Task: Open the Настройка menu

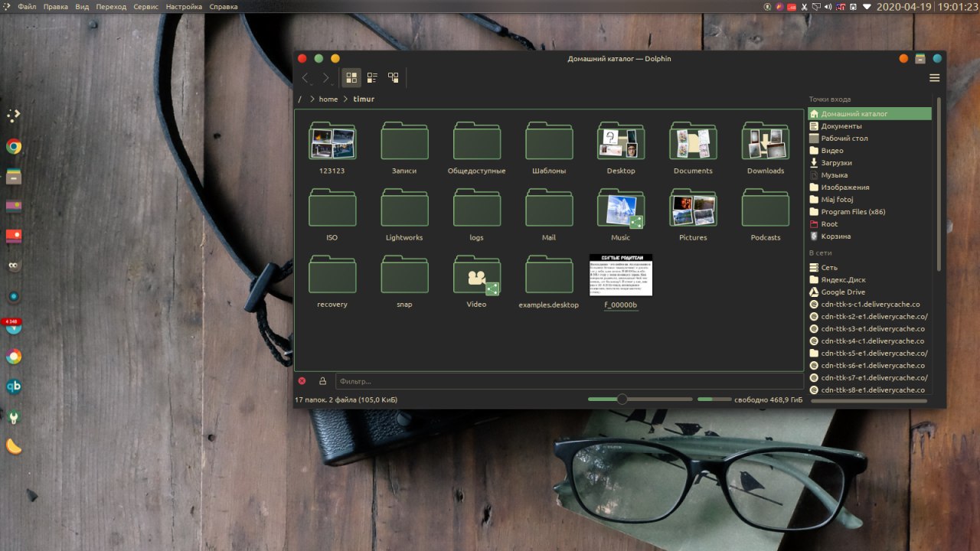Action: click(184, 7)
